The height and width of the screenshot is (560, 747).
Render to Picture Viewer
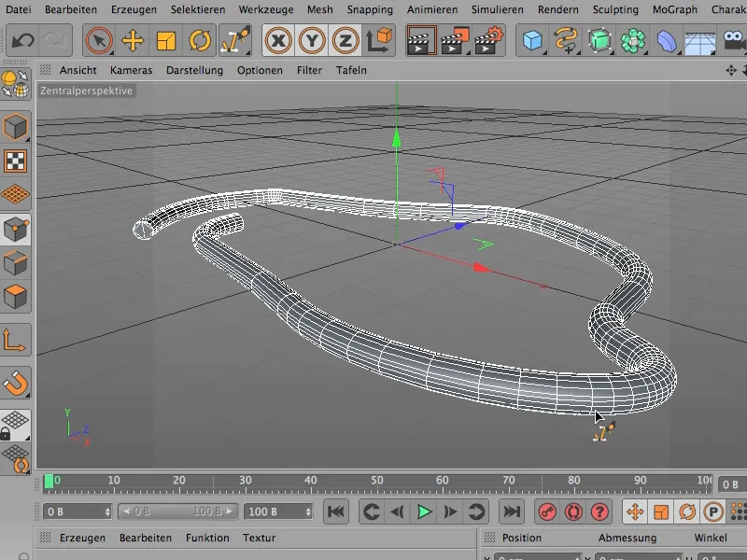click(x=455, y=40)
